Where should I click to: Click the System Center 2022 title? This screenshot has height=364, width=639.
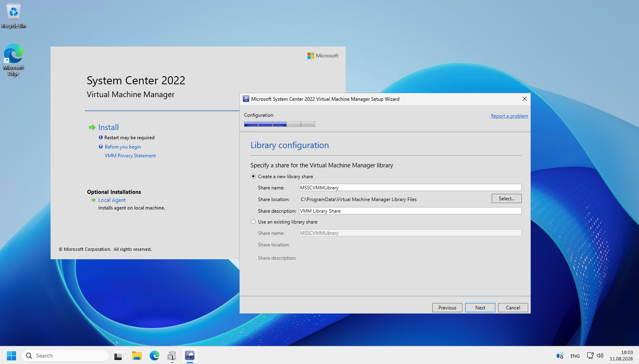pos(136,80)
